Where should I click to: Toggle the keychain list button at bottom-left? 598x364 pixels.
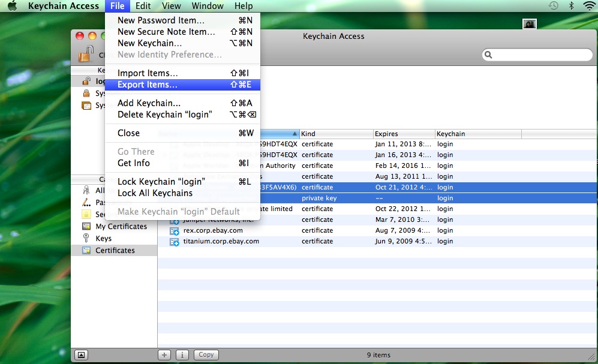(81, 355)
